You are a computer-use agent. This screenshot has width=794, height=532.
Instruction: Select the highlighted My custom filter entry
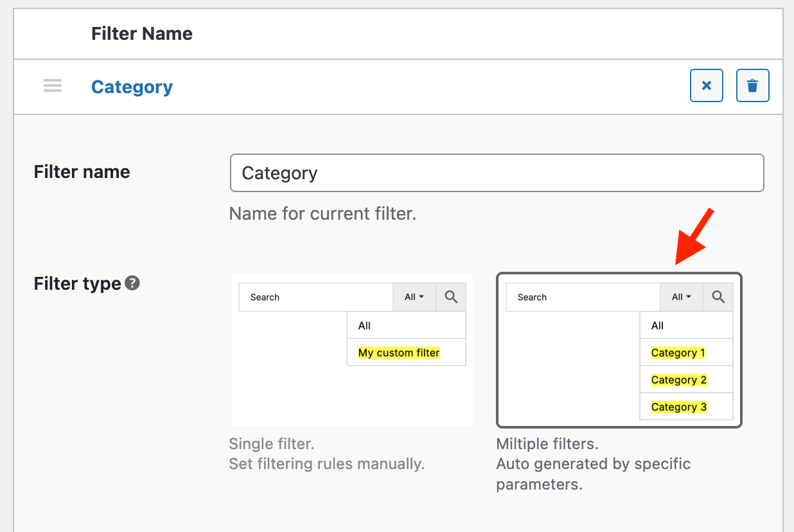(x=399, y=353)
